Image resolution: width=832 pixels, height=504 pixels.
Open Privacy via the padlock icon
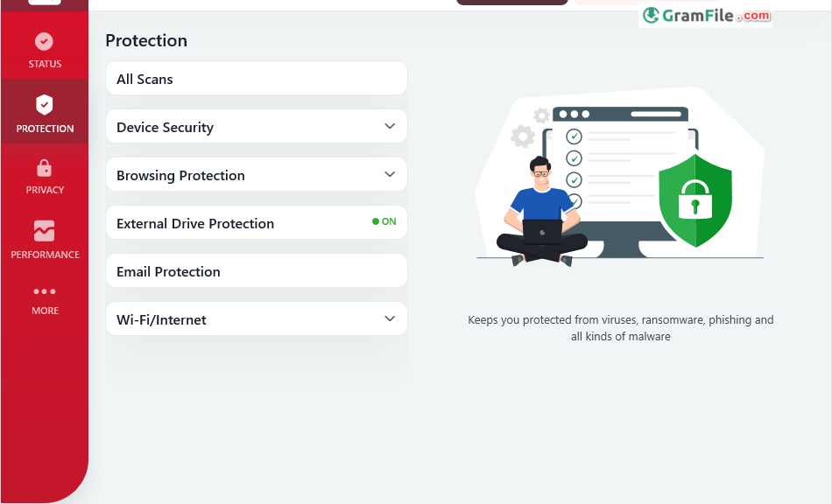[45, 166]
